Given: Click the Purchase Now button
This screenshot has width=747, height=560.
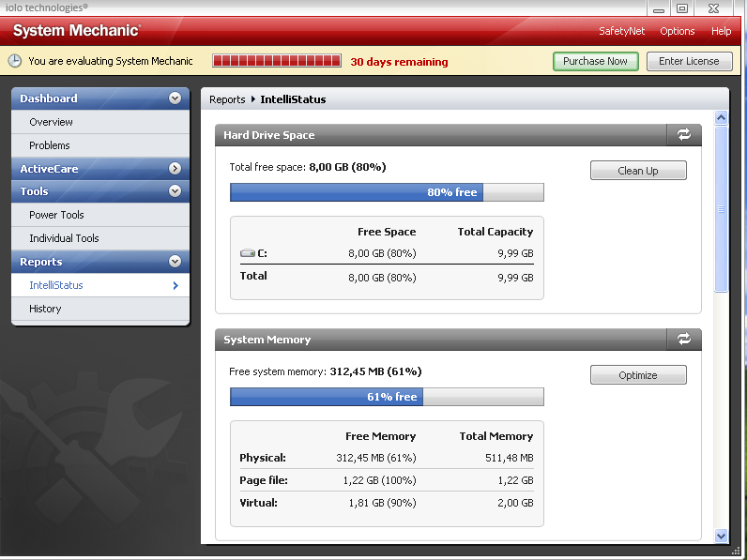Looking at the screenshot, I should point(596,61).
